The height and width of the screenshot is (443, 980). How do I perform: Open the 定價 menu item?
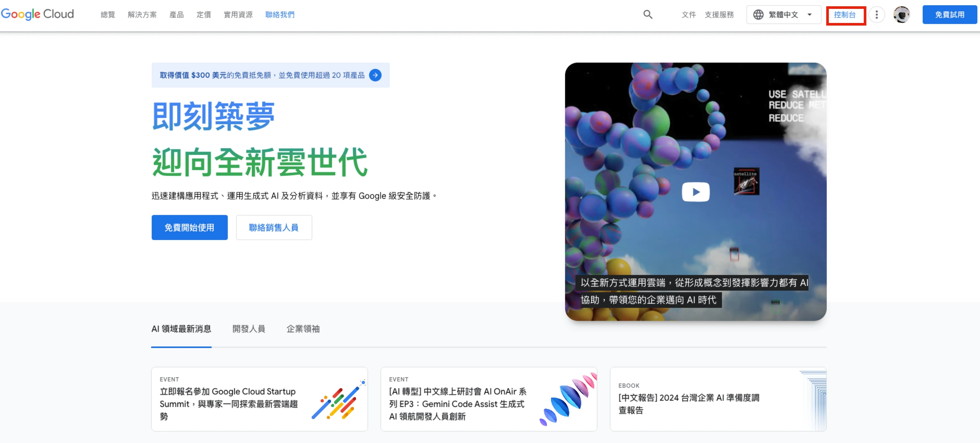pyautogui.click(x=204, y=14)
